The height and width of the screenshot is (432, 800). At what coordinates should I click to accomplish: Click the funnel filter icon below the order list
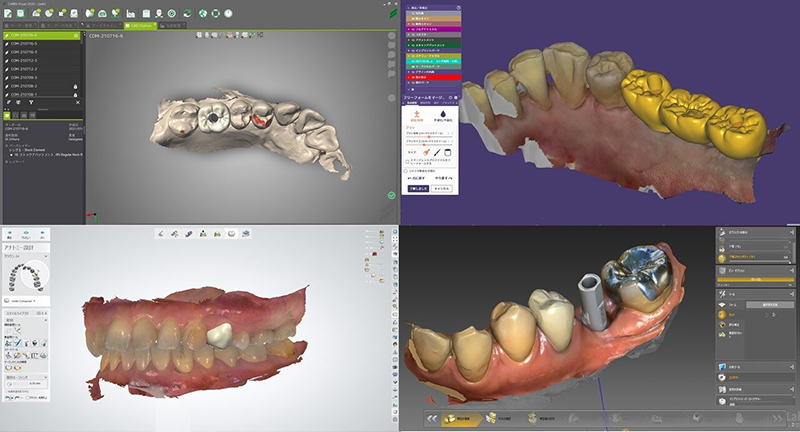(x=31, y=102)
